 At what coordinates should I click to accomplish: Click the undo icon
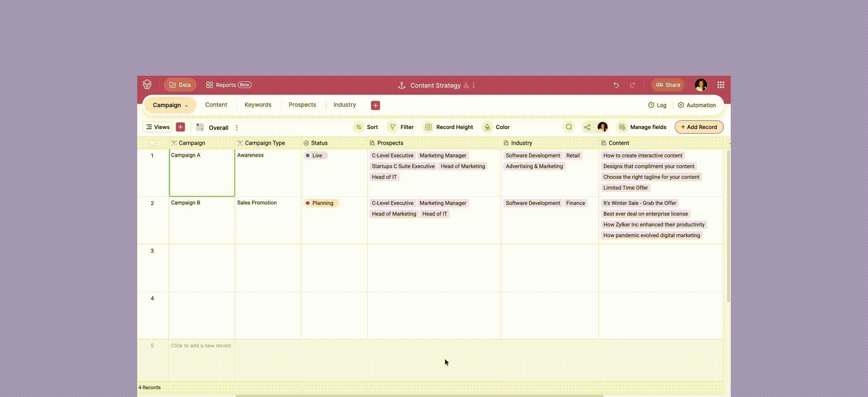[616, 85]
